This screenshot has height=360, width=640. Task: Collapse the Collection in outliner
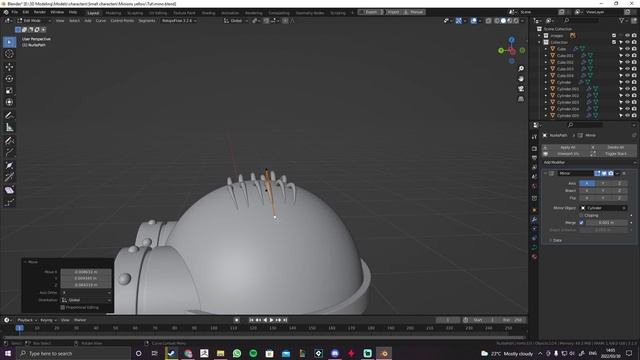(539, 42)
